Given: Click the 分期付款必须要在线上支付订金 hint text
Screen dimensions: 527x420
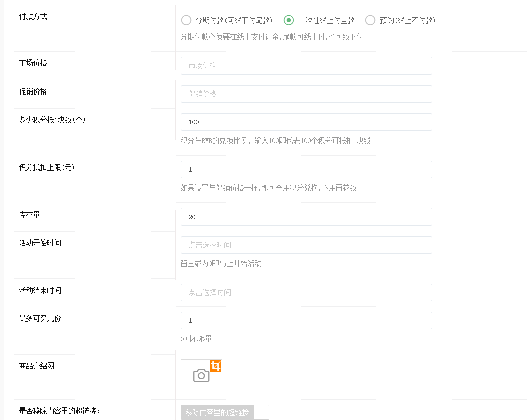Looking at the screenshot, I should pos(272,37).
